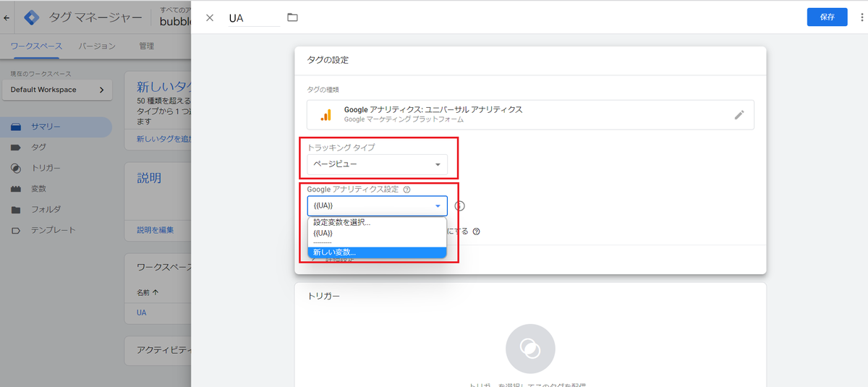Click help icon beside Google アナリティクス設定
Viewport: 868px width, 387px height.
tap(407, 190)
